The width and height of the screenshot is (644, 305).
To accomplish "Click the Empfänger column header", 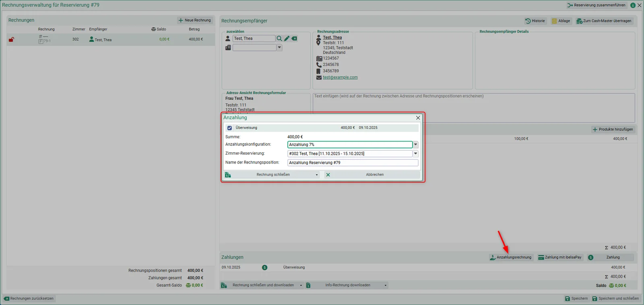I will (x=98, y=29).
